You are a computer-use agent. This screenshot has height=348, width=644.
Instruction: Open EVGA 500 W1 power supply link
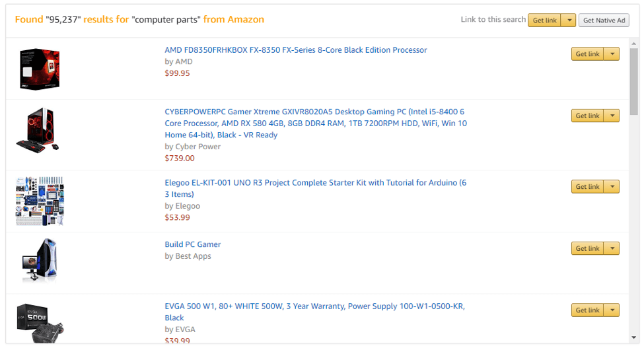[x=314, y=306]
